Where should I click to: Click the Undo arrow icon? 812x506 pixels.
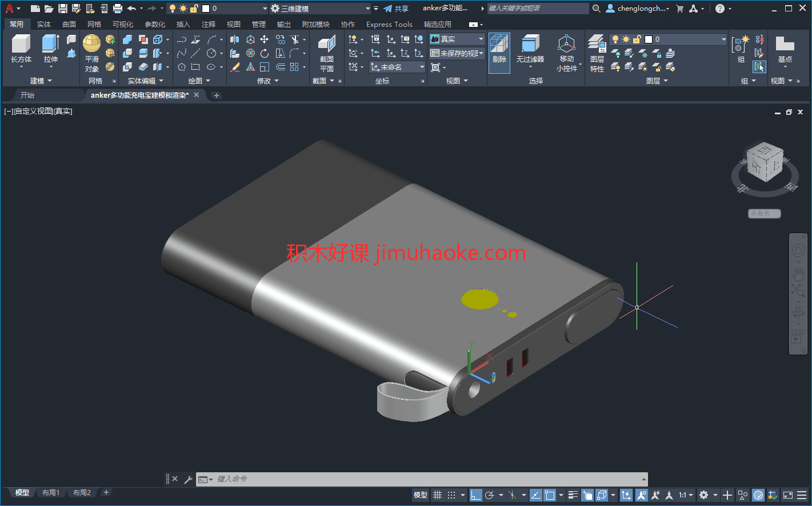click(x=131, y=8)
